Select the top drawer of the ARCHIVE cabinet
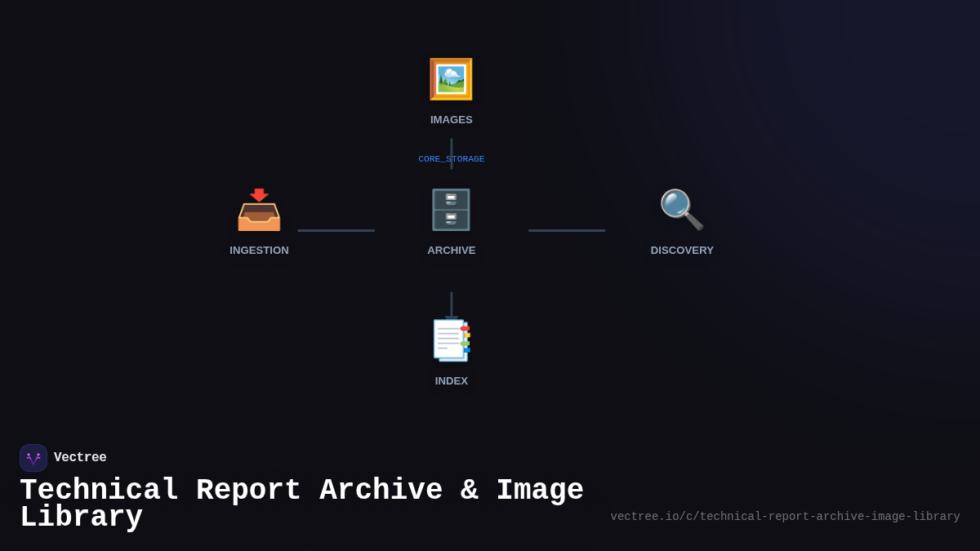 pos(451,200)
